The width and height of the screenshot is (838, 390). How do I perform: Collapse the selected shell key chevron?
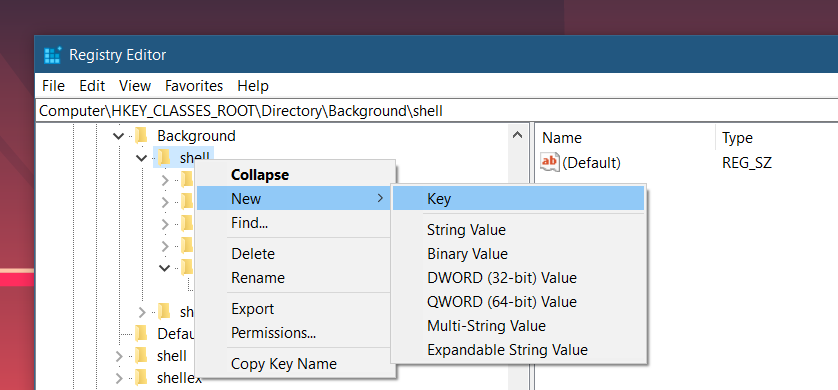142,158
